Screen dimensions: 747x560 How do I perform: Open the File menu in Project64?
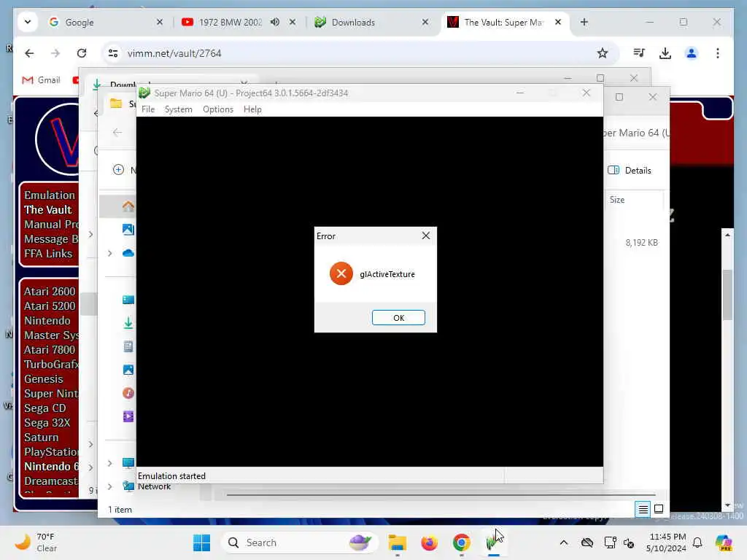[148, 109]
